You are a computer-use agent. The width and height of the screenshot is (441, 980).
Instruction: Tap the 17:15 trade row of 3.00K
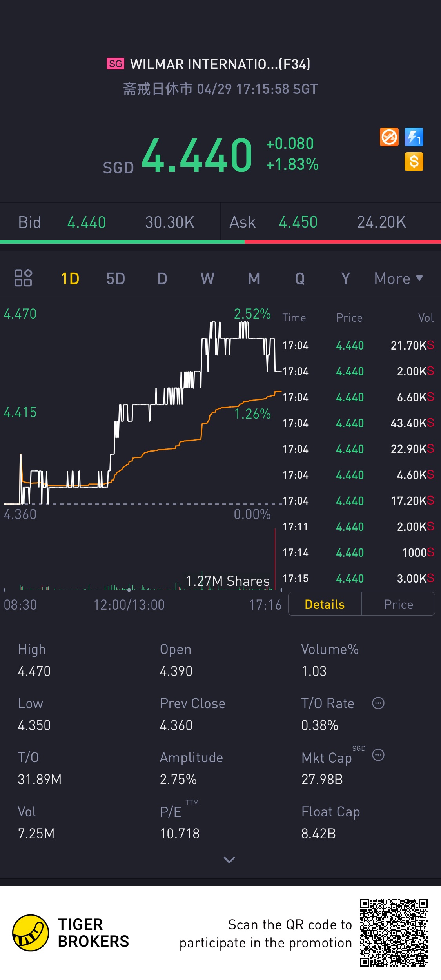pos(358,578)
